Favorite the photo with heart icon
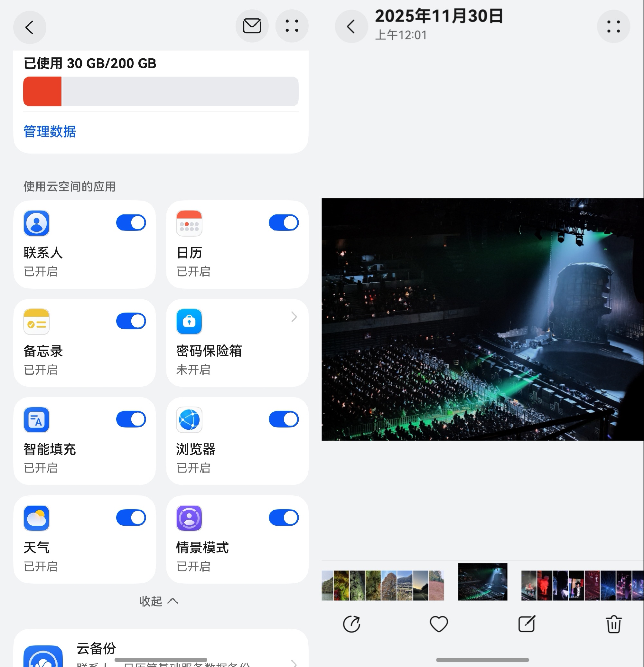Image resolution: width=644 pixels, height=667 pixels. pos(439,624)
